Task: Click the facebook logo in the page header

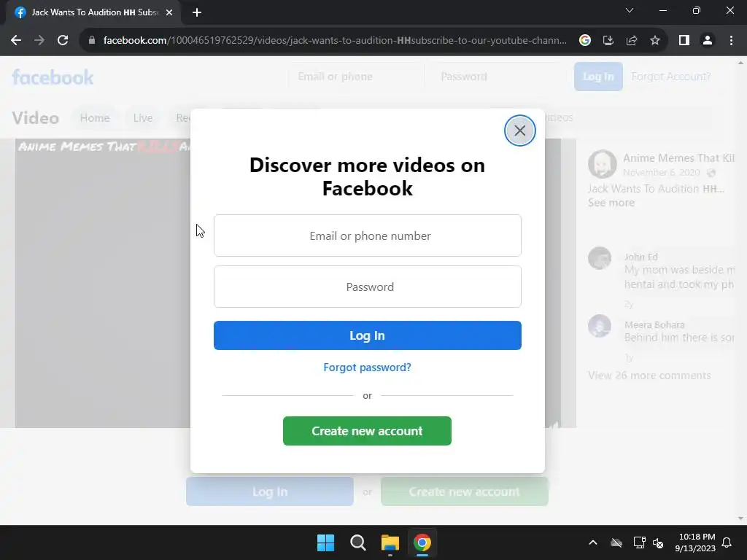Action: (x=53, y=77)
